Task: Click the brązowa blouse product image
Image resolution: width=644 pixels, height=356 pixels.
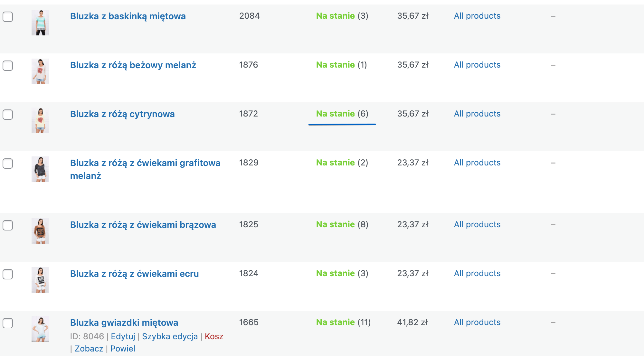Action: [40, 231]
